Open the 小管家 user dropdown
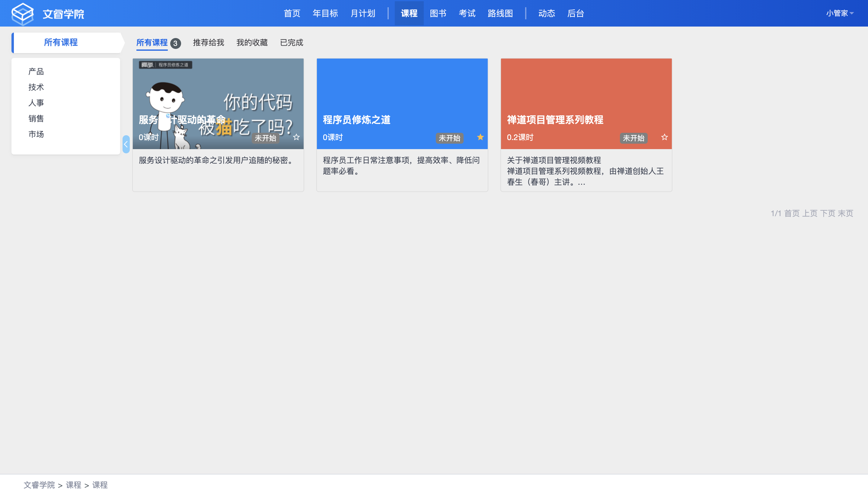The image size is (868, 495). pyautogui.click(x=840, y=13)
